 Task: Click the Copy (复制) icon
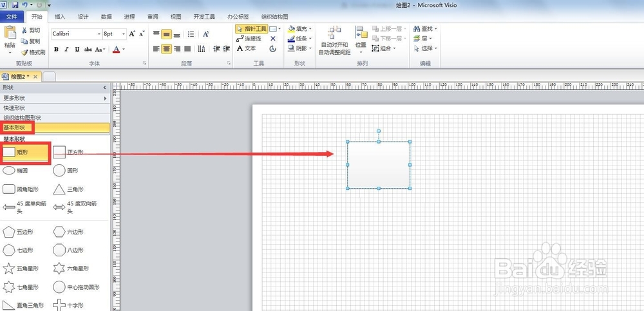pos(24,41)
